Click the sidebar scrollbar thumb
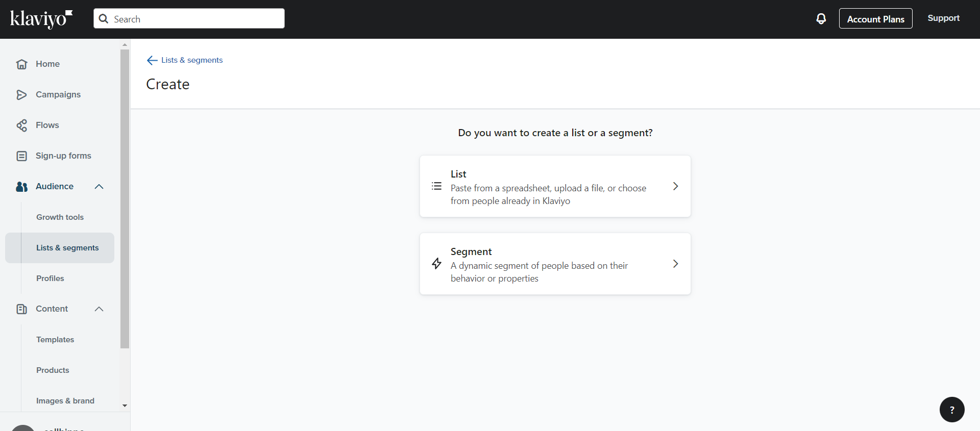Screen dimensions: 980x431 [x=125, y=199]
